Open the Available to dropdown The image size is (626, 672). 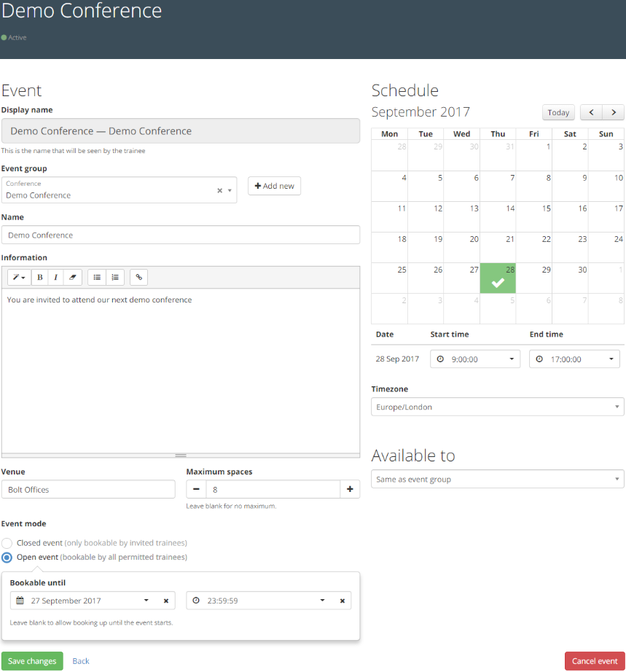point(498,479)
